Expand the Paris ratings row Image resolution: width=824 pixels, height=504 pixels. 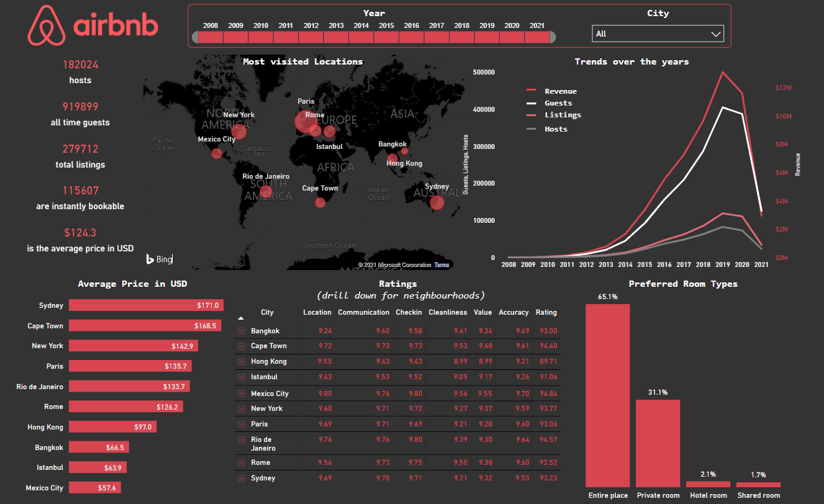point(242,424)
